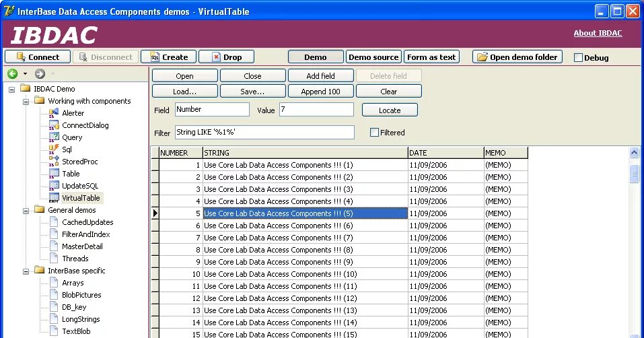Click the Working with components folder icon

tap(40, 100)
